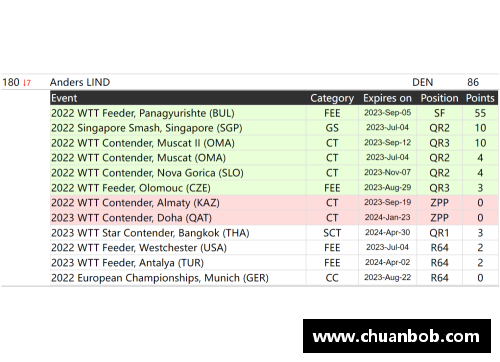Screen dimensions: 500x362
Task: Select the red Doha (QAT) event row
Action: pos(274,218)
